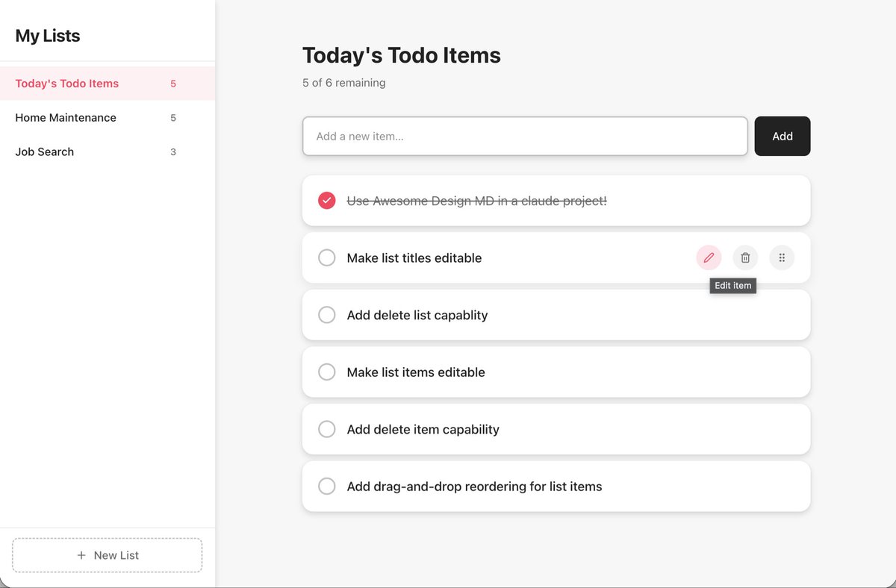The width and height of the screenshot is (896, 588).
Task: Click the Home Maintenance count badge
Action: [x=173, y=118]
